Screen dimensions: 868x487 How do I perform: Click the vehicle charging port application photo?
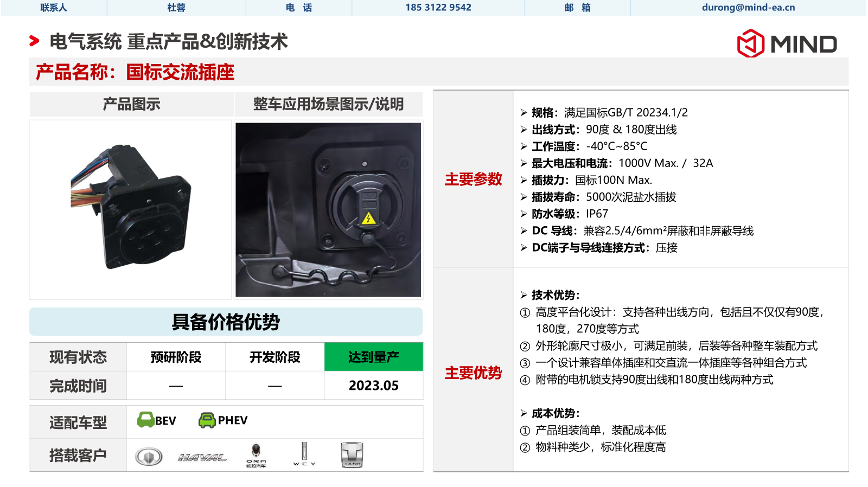[x=328, y=210]
